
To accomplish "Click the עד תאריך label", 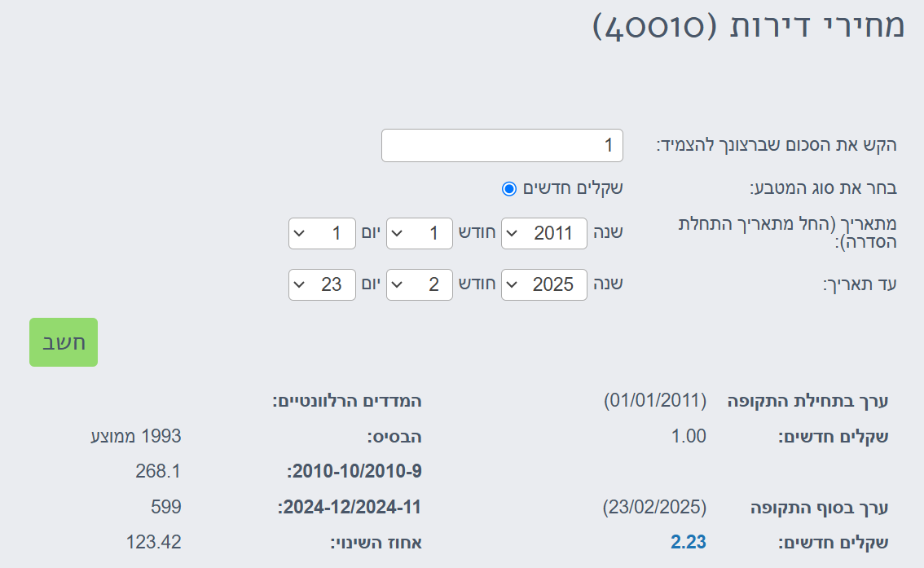I will (x=859, y=284).
